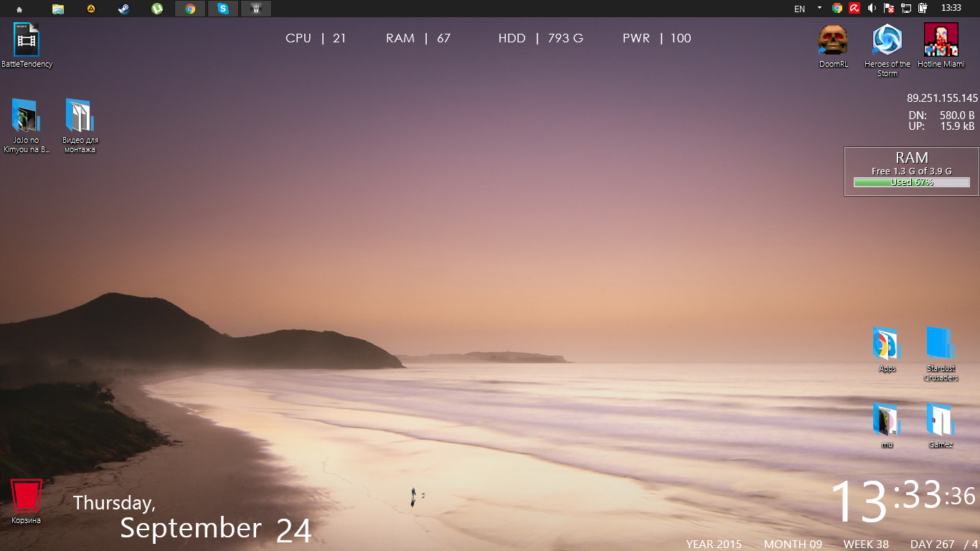Screen dimensions: 980x551
Task: Select the Stardust Crusaders folder
Action: (x=941, y=354)
